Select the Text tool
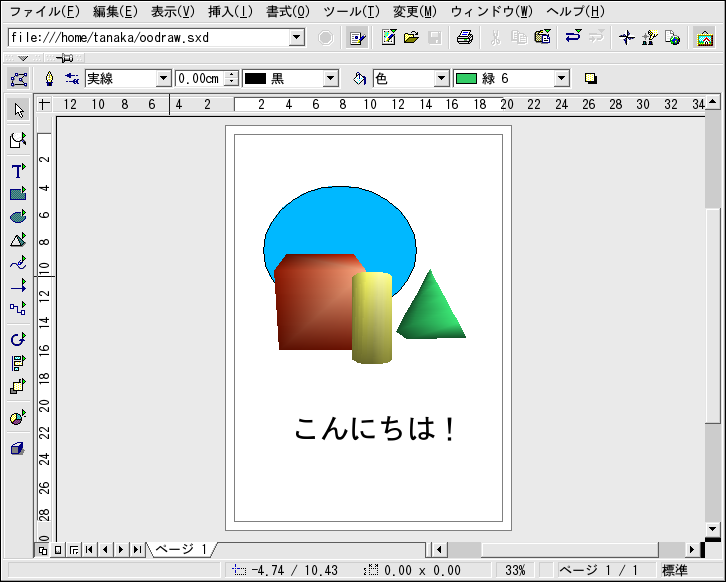726x582 pixels. [x=18, y=171]
